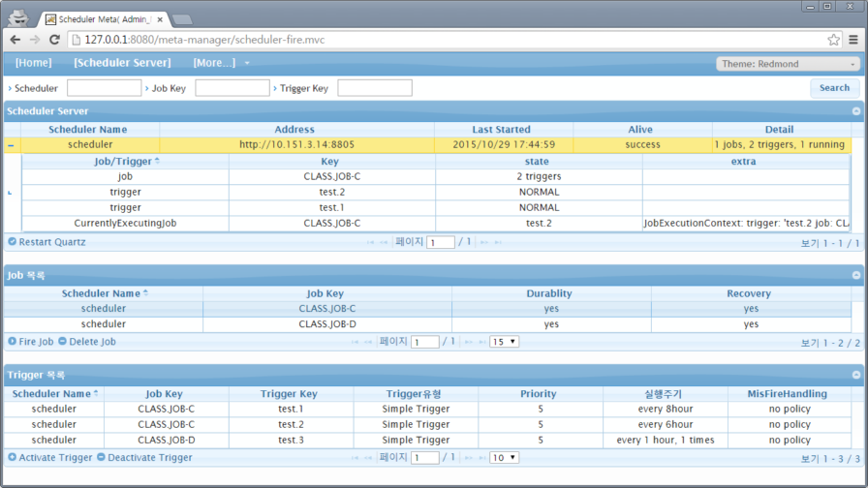The width and height of the screenshot is (868, 488).
Task: Open the Scheduler Server menu item
Action: 122,63
